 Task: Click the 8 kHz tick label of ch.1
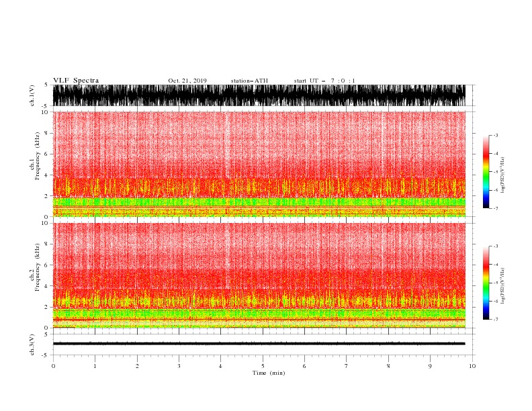coord(47,133)
